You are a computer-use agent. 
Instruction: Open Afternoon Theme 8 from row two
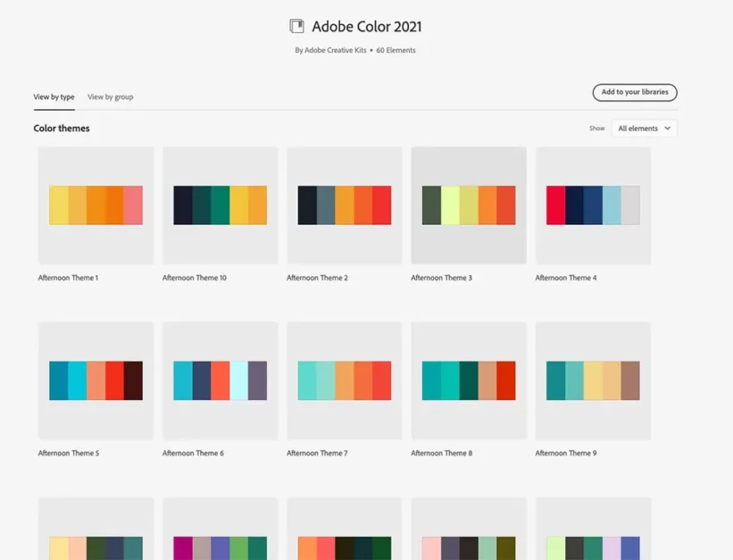coord(468,380)
